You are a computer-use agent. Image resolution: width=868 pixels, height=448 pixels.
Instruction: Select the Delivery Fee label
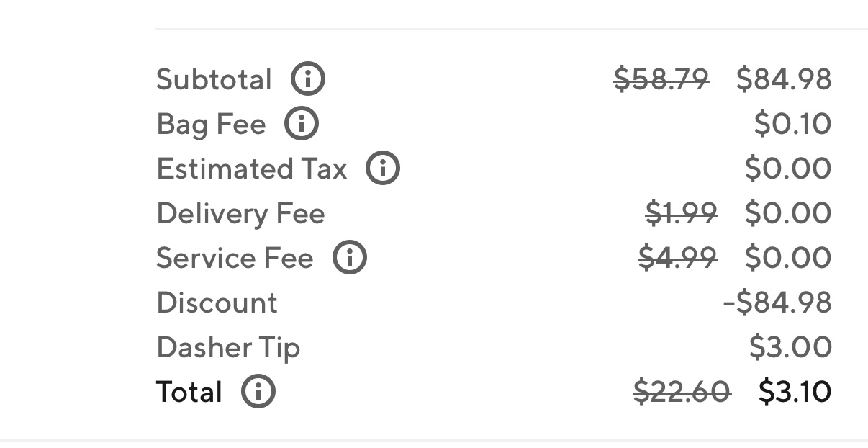pos(240,214)
